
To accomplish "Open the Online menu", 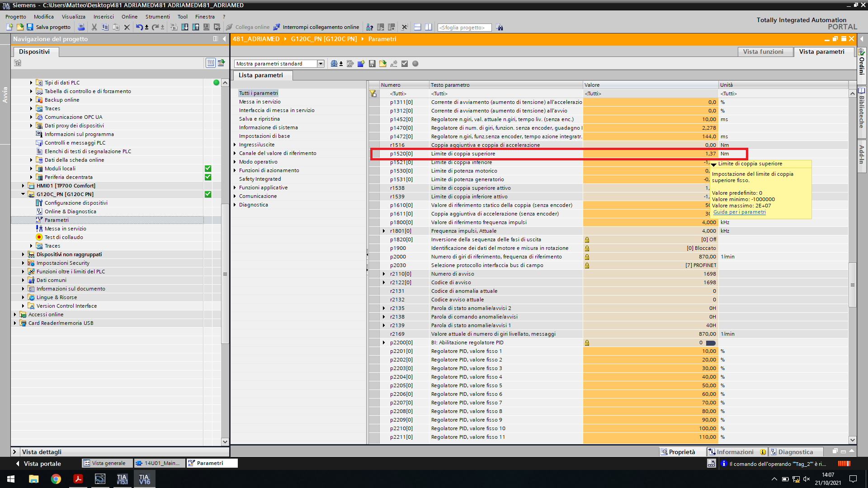I will pos(129,17).
